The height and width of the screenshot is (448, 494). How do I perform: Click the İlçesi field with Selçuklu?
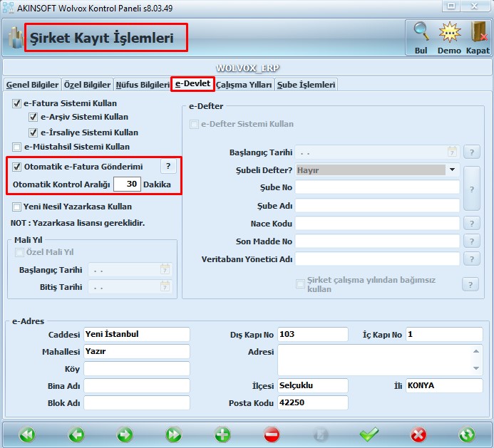313,385
